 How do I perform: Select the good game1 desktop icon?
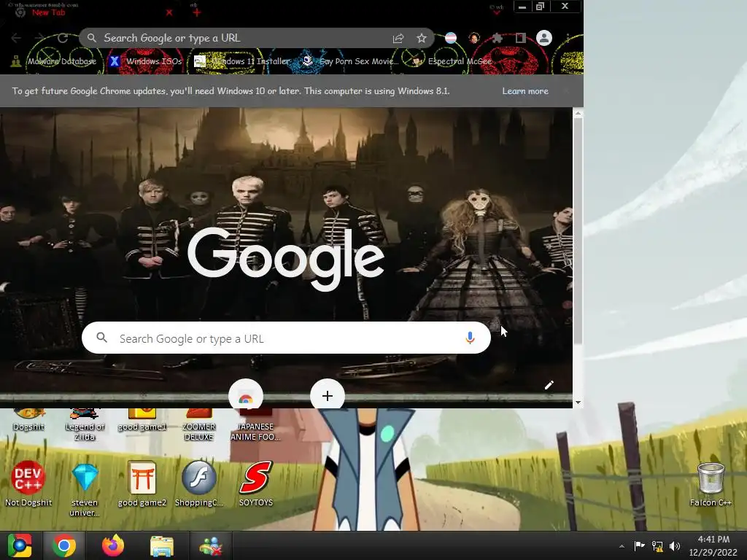(142, 421)
